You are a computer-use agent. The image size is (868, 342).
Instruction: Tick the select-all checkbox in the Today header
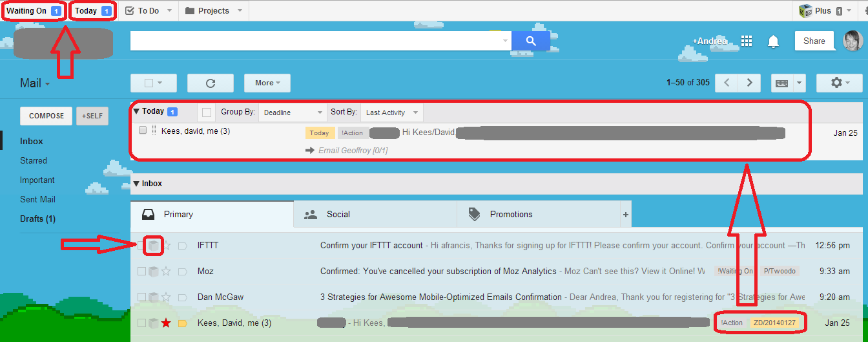tap(207, 112)
